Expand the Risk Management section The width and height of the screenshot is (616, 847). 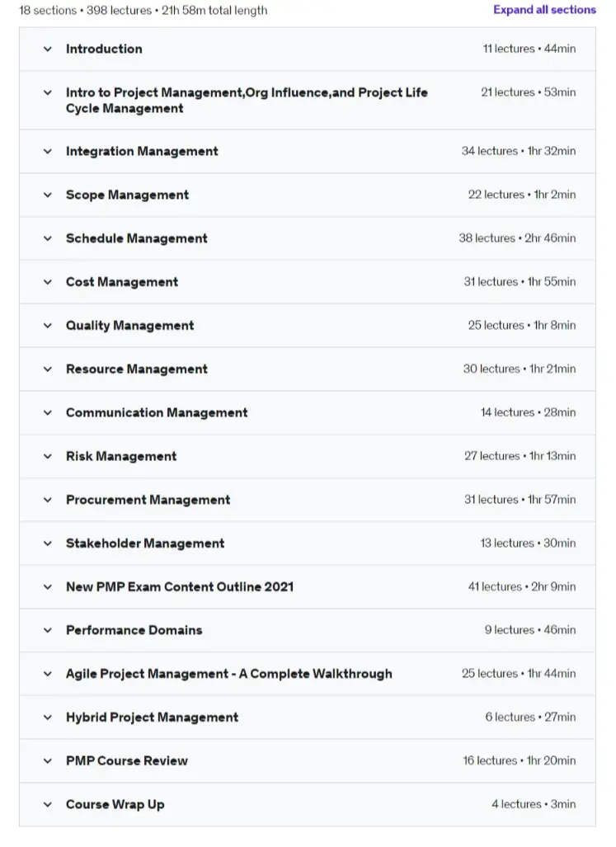pyautogui.click(x=120, y=456)
